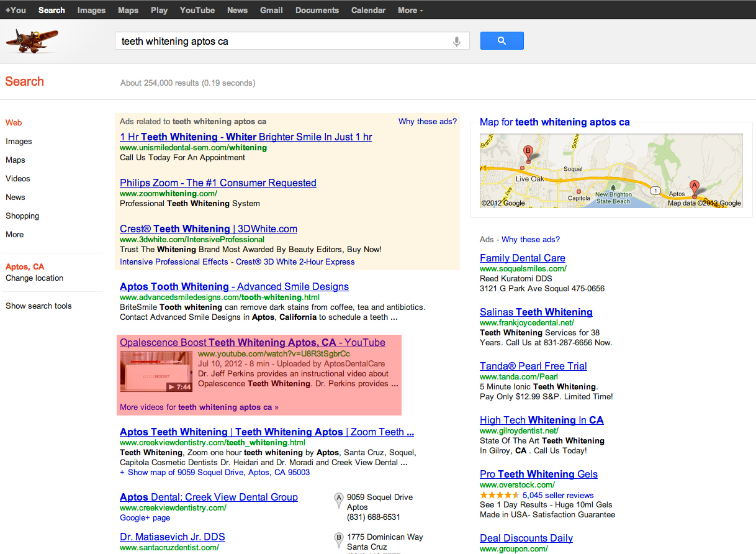Click Change location link
This screenshot has width=756, height=554.
click(x=34, y=278)
